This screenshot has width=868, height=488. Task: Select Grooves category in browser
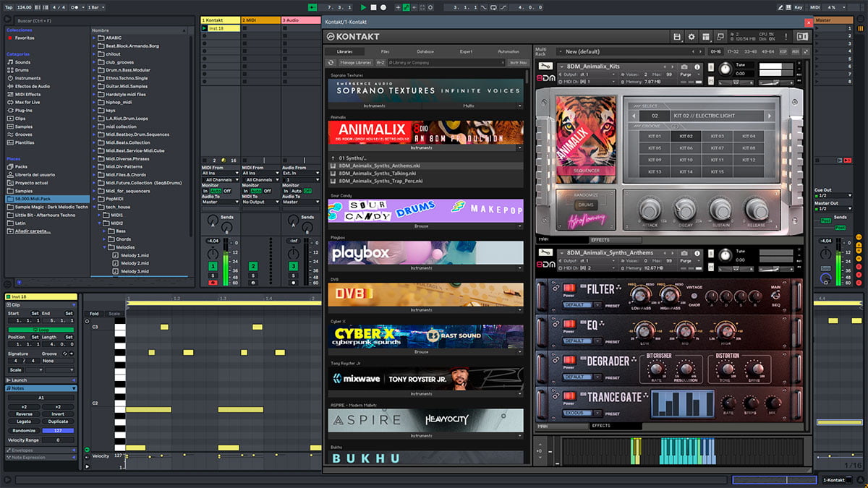pos(23,134)
